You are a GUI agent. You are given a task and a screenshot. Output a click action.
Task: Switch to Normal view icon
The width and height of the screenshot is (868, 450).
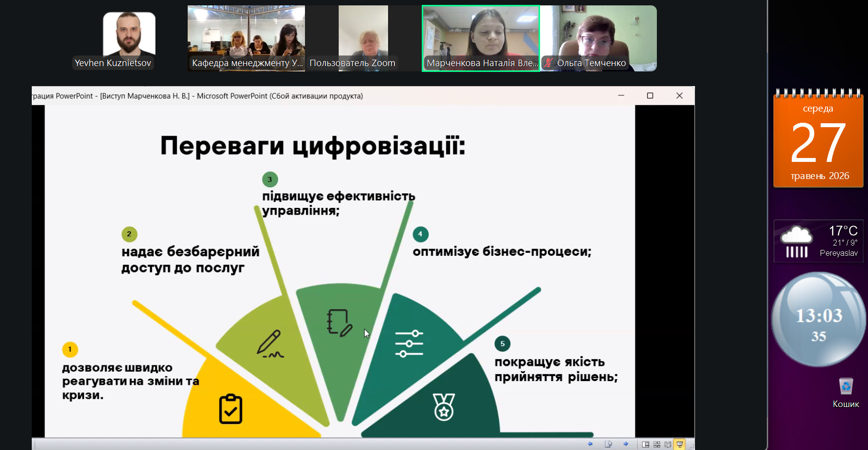tap(646, 444)
